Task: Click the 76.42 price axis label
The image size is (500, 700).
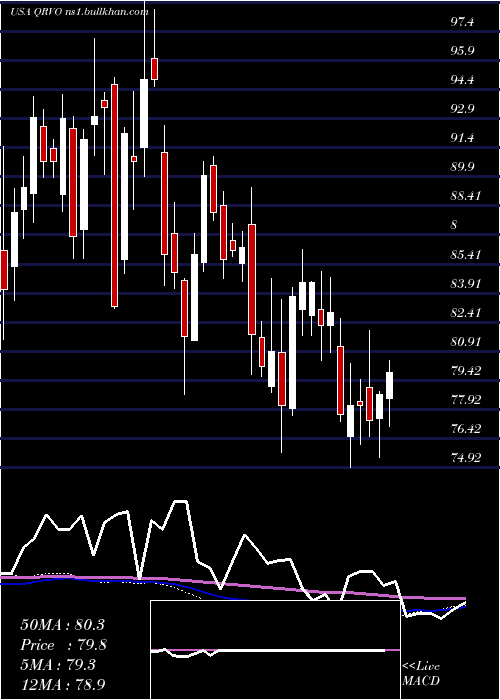Action: (466, 429)
